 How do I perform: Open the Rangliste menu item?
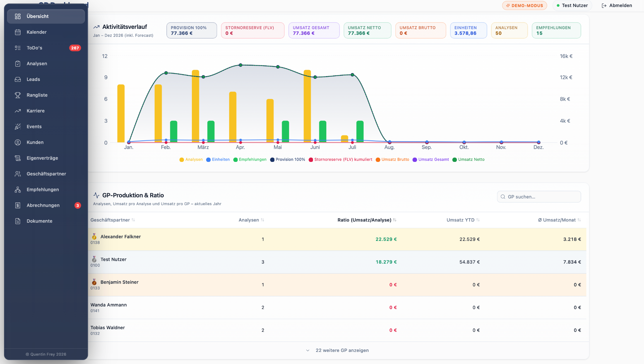click(46, 95)
